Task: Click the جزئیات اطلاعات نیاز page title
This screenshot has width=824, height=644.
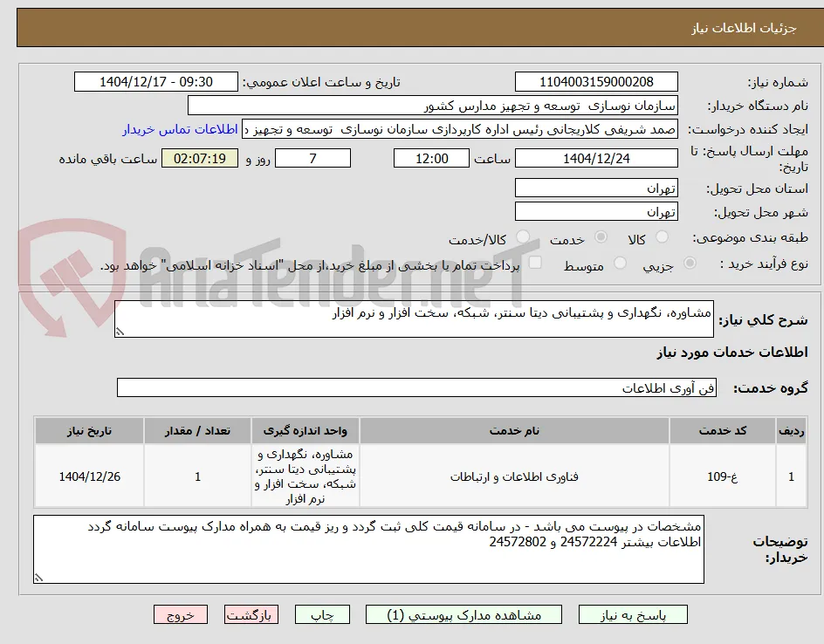Action: click(744, 28)
